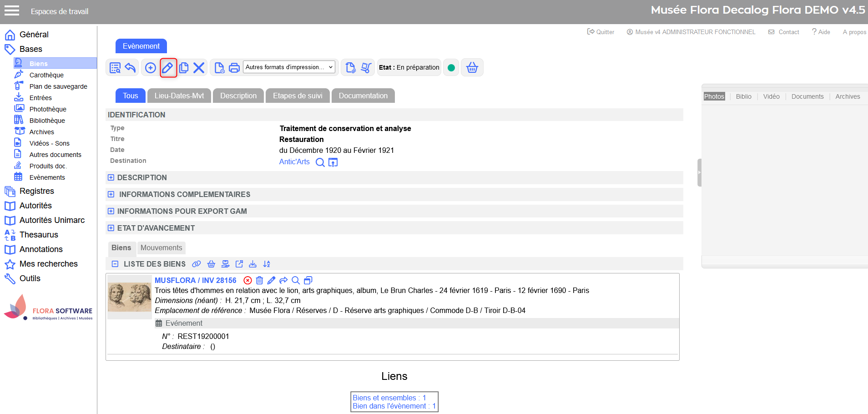868x414 pixels.
Task: Click the print icon in toolbar
Action: pos(234,68)
